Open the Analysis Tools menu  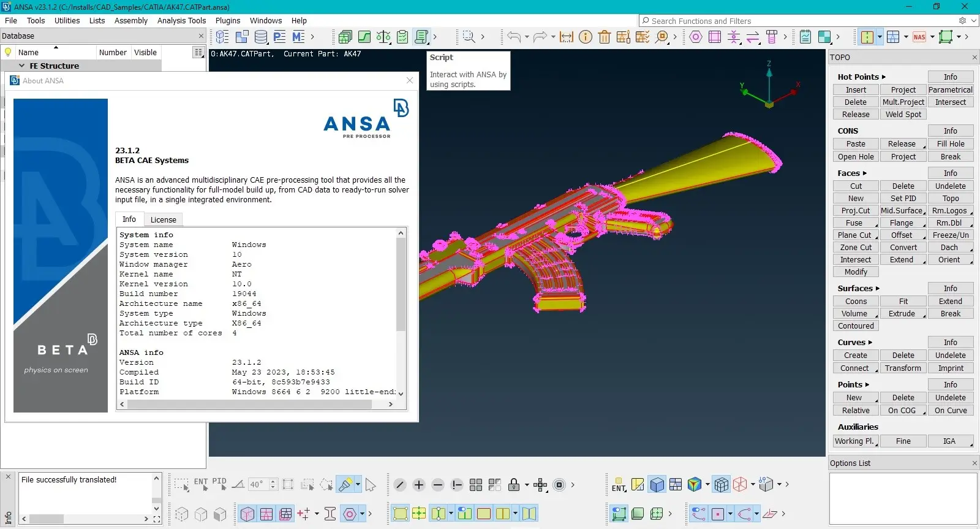[181, 20]
